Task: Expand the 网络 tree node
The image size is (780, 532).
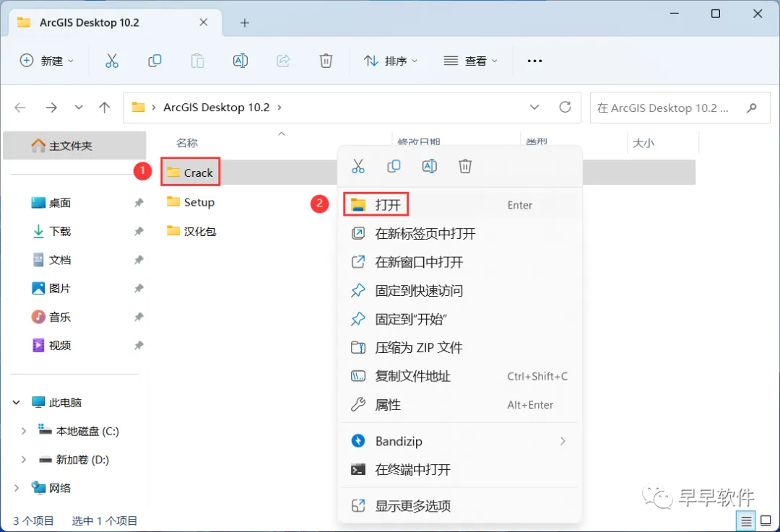Action: click(17, 488)
